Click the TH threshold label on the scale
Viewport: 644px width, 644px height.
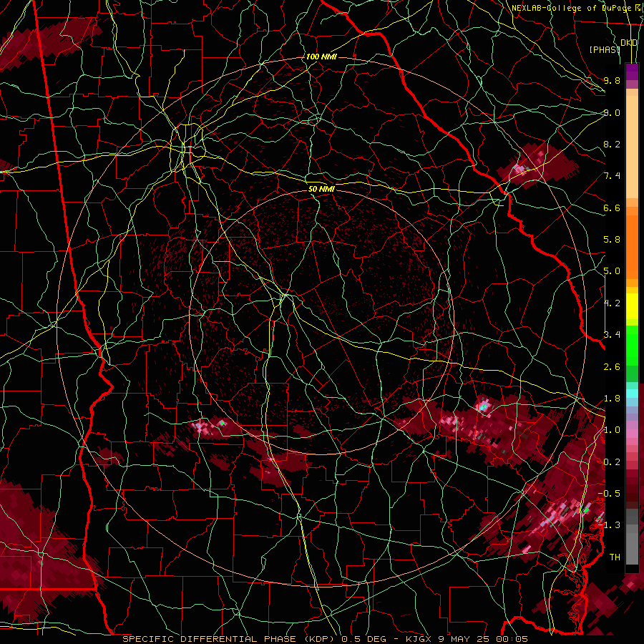tap(615, 557)
